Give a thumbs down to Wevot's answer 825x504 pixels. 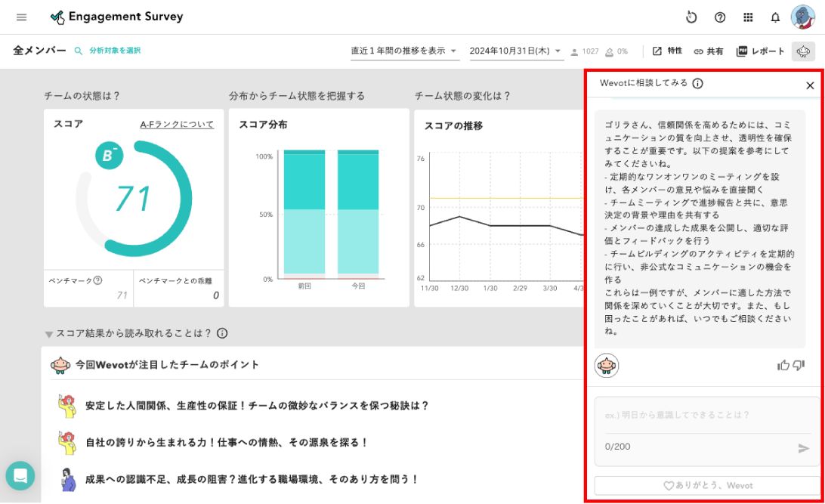point(799,363)
